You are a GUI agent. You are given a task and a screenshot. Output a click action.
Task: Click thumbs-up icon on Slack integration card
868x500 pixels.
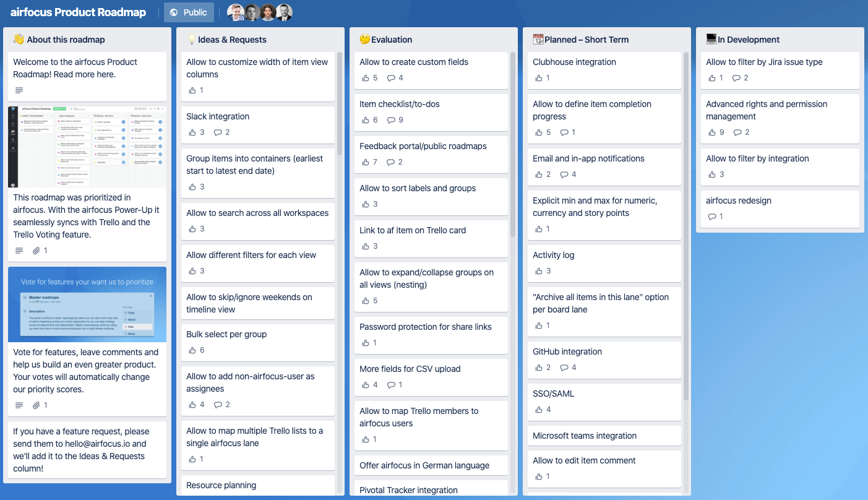point(192,132)
